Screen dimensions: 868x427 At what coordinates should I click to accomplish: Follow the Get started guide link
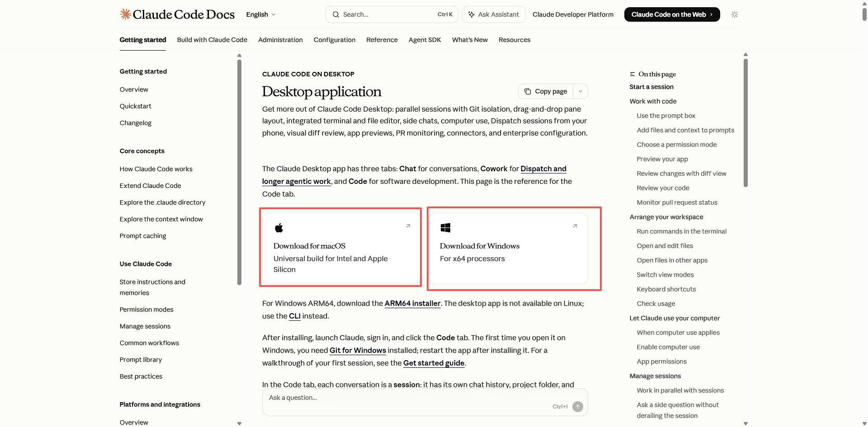434,363
